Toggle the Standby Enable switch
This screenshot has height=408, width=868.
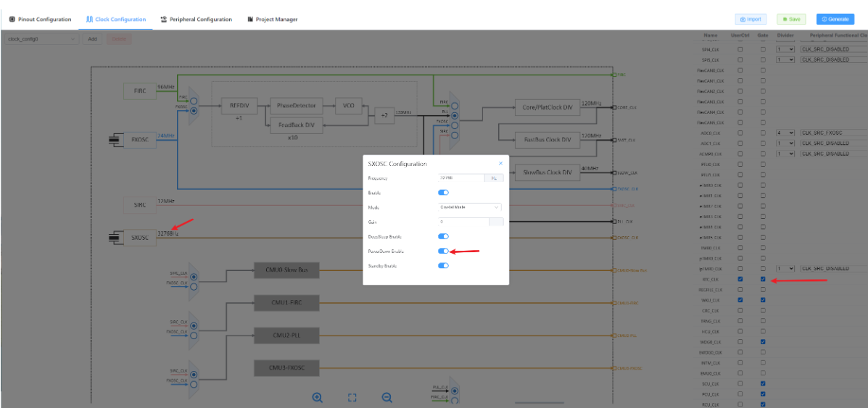(x=443, y=266)
